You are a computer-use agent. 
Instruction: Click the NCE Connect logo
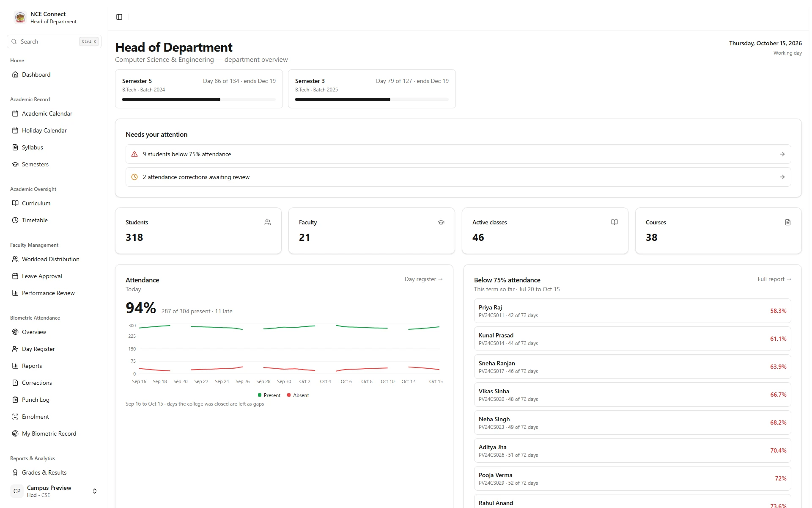(x=20, y=17)
